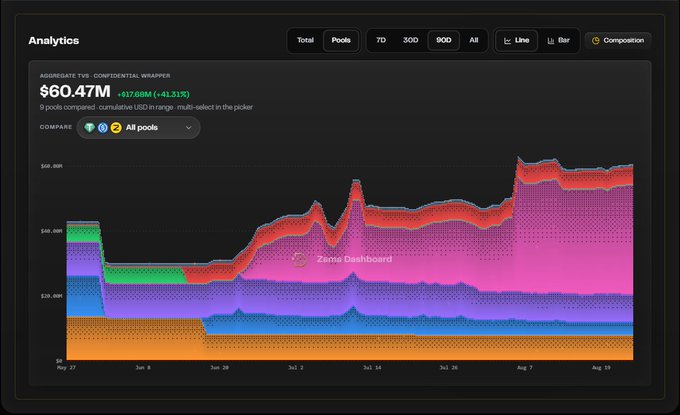680x415 pixels.
Task: Set time range to 7D
Action: click(x=381, y=40)
